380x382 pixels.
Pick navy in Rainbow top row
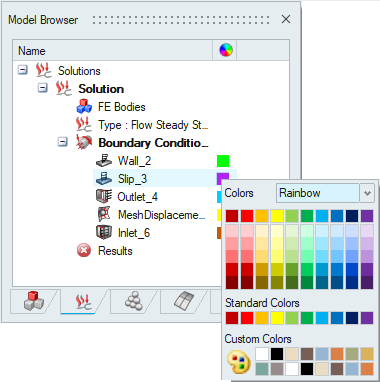352,216
